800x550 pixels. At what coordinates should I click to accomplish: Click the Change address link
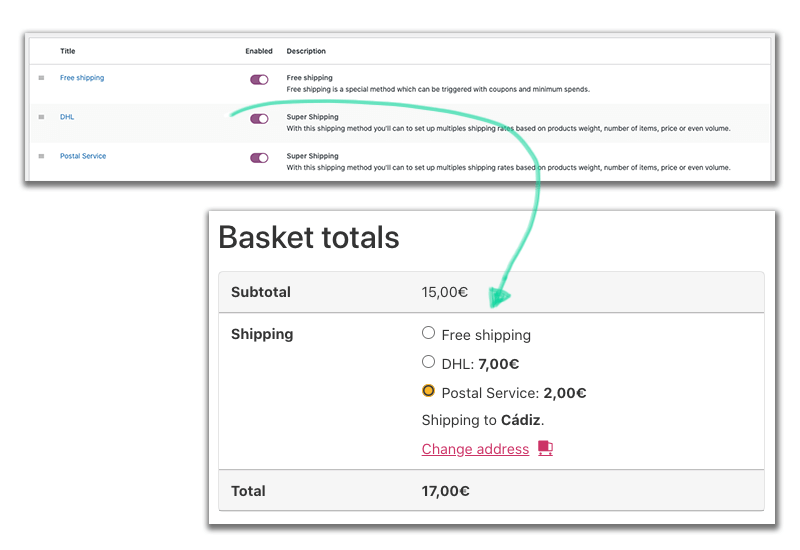[475, 449]
